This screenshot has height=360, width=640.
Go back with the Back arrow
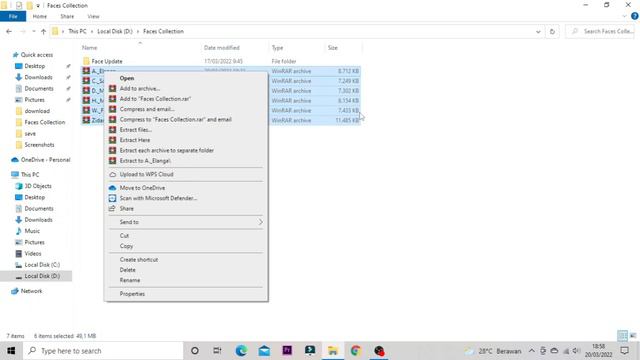click(9, 31)
